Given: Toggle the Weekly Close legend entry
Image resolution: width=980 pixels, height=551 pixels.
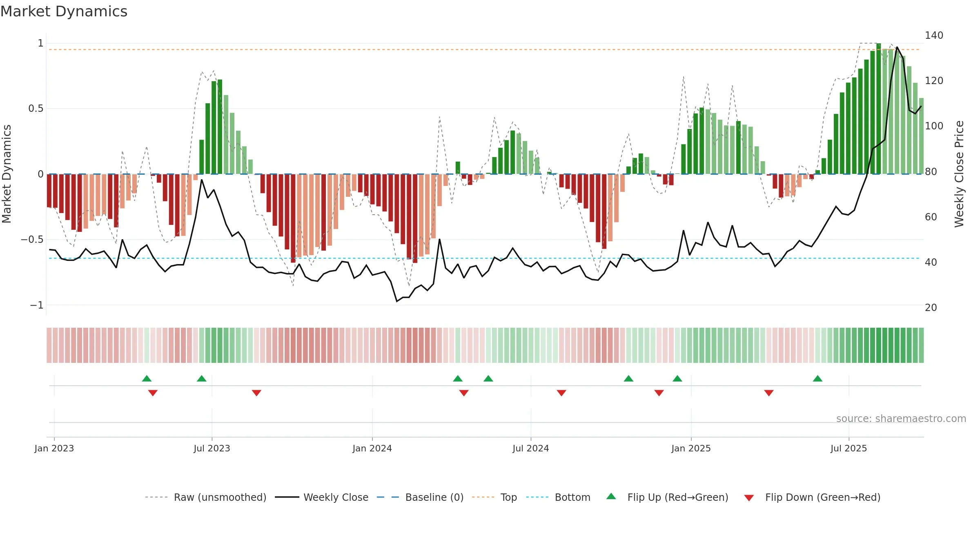Looking at the screenshot, I should [x=321, y=497].
